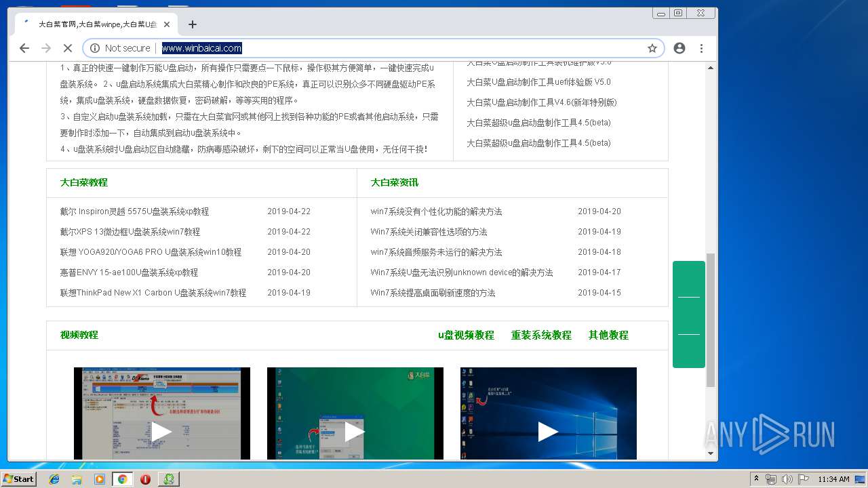868x488 pixels.
Task: Open the 大白菜教程 section heading
Action: point(83,182)
